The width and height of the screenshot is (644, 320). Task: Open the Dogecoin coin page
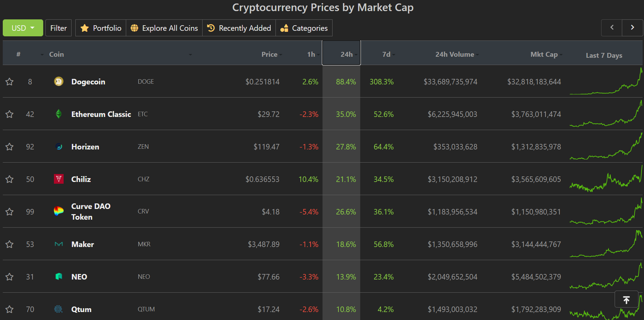click(x=88, y=82)
